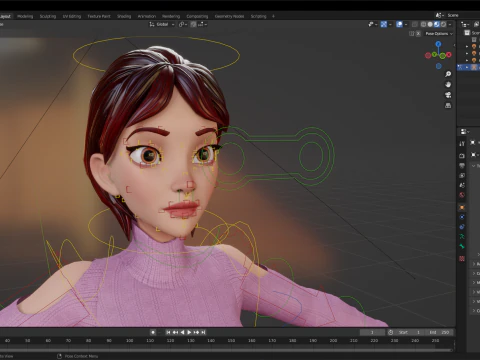
Task: Open properties editor type dropdown
Action: [464, 132]
